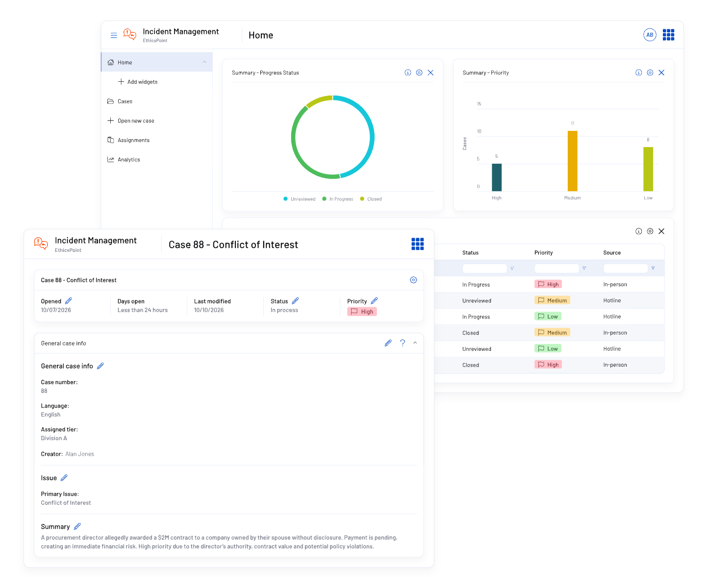Open Priority column filter dropdown
The image size is (706, 588).
click(584, 269)
